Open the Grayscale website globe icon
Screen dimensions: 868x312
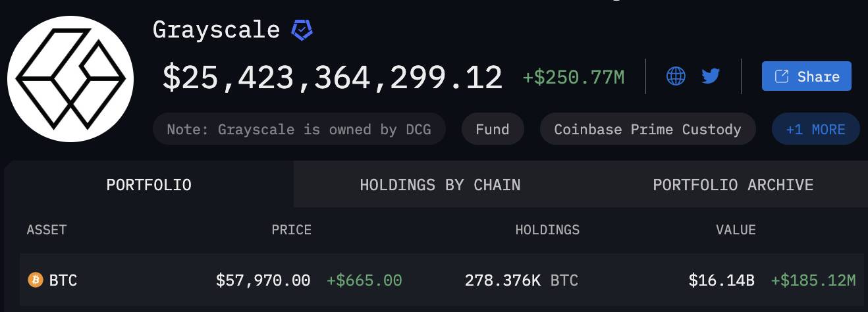point(676,76)
